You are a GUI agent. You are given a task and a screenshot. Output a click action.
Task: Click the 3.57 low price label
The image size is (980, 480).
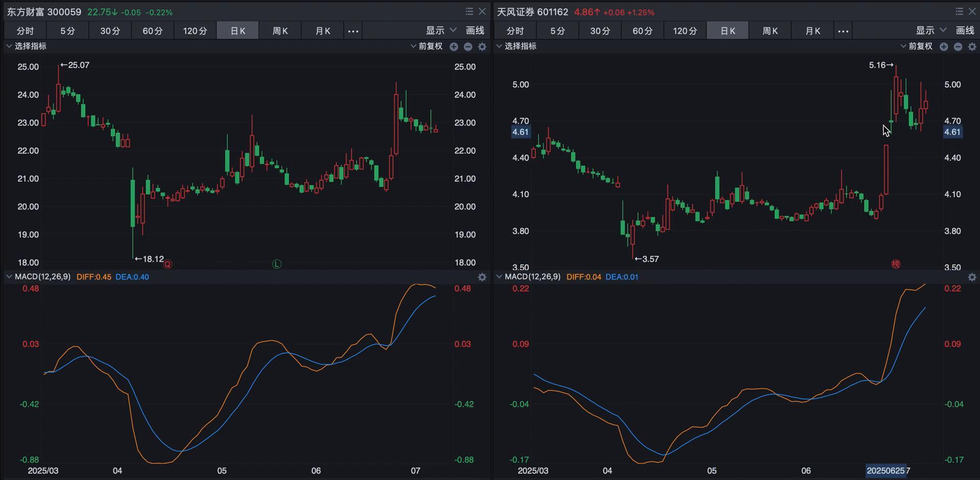pyautogui.click(x=647, y=259)
